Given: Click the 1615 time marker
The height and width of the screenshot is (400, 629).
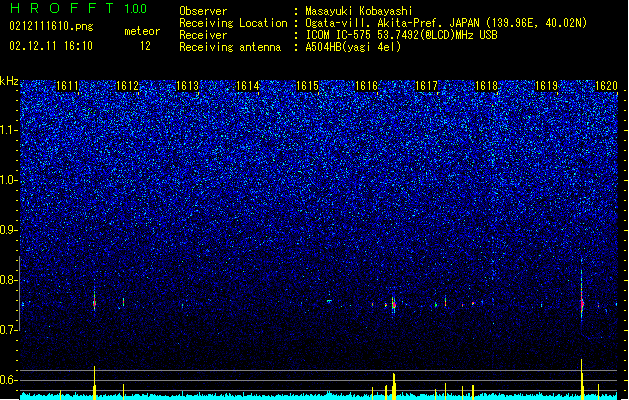Looking at the screenshot, I should click(307, 86).
